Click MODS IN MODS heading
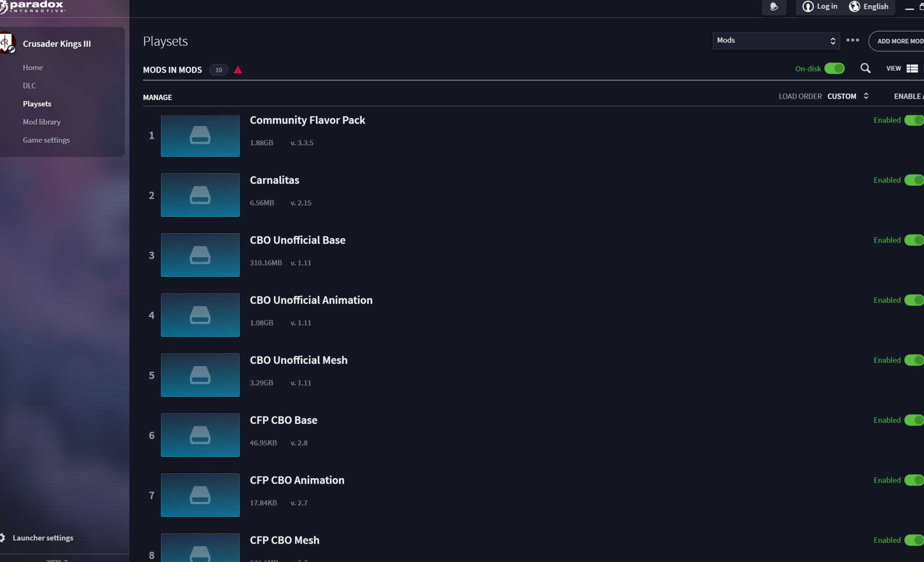The height and width of the screenshot is (562, 924). (172, 70)
